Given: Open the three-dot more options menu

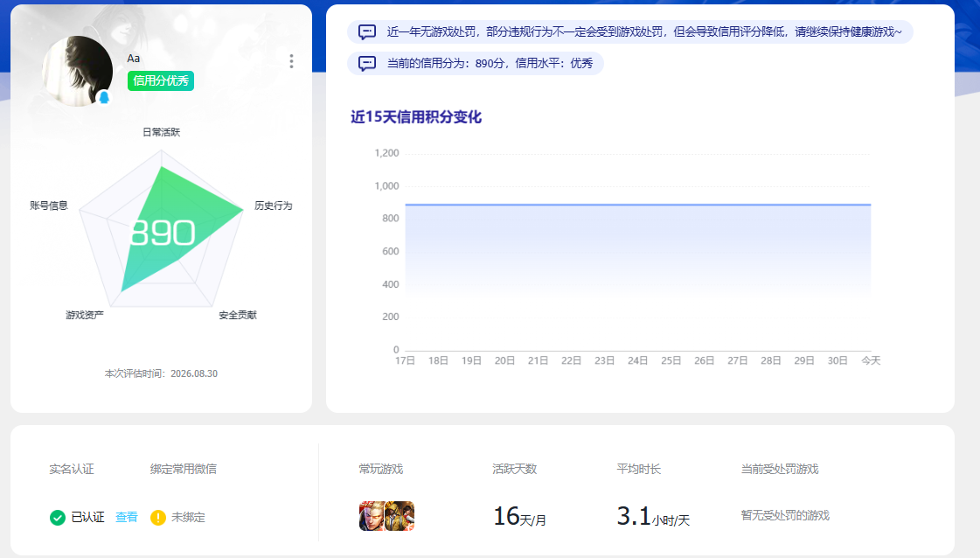Looking at the screenshot, I should (x=291, y=60).
